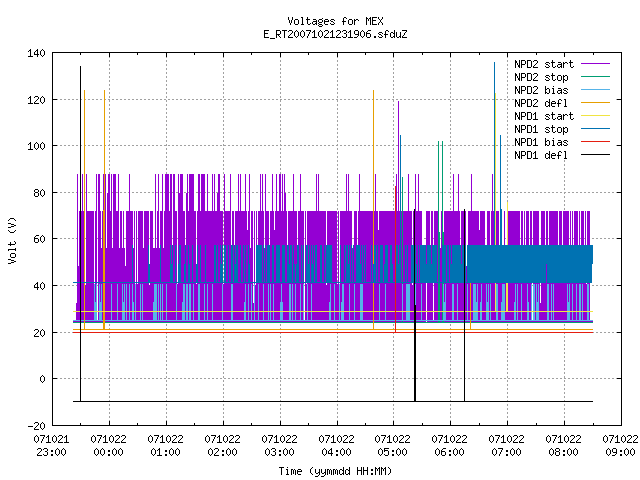The image size is (640, 480).
Task: Click the 'NPD2 defl' legend label
Action: [x=541, y=103]
